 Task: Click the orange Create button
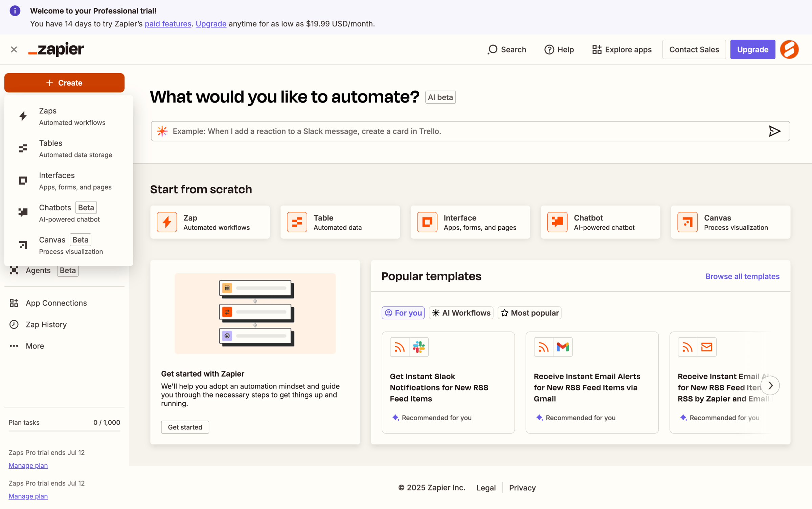click(64, 83)
